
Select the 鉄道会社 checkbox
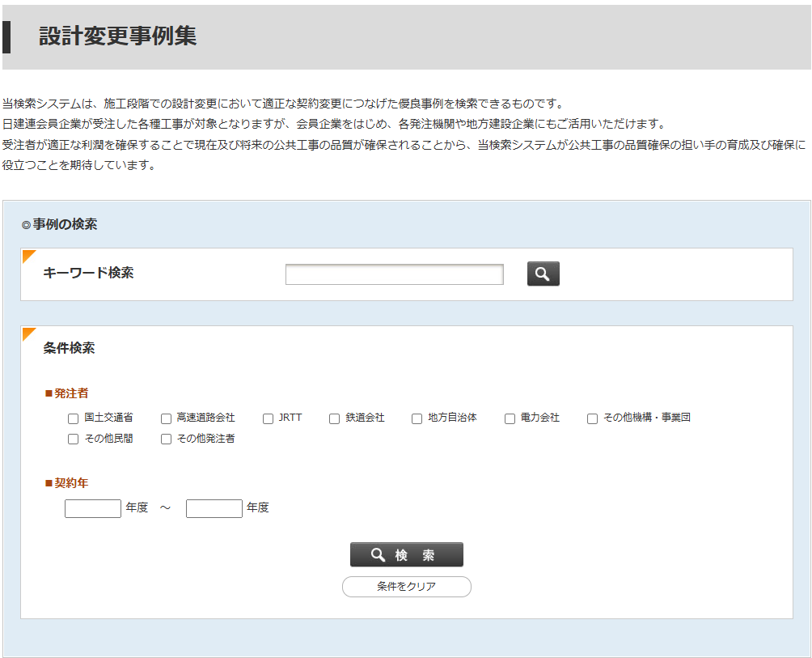334,418
